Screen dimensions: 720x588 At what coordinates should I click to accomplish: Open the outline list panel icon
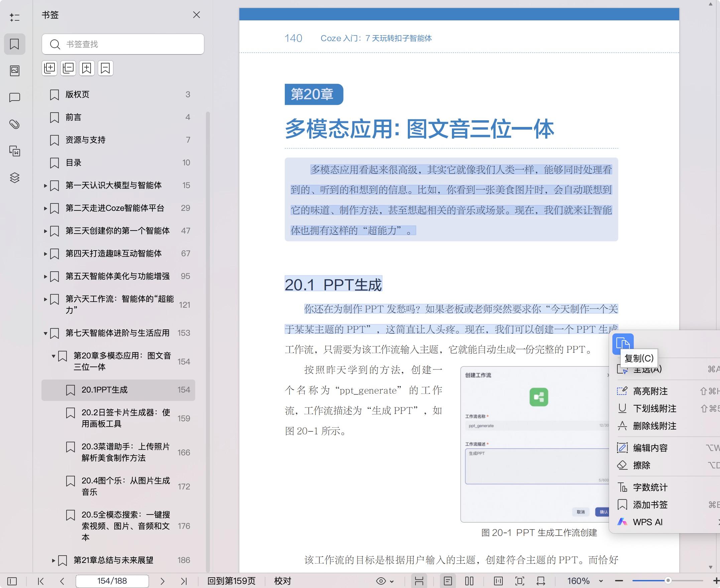[15, 17]
